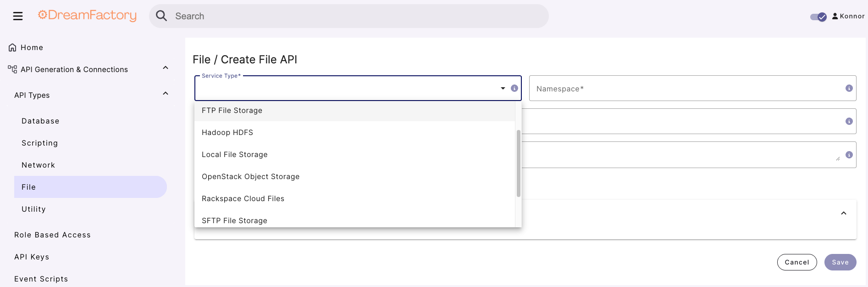Screen dimensions: 868x287
Task: Go to Home in the sidebar
Action: (32, 47)
